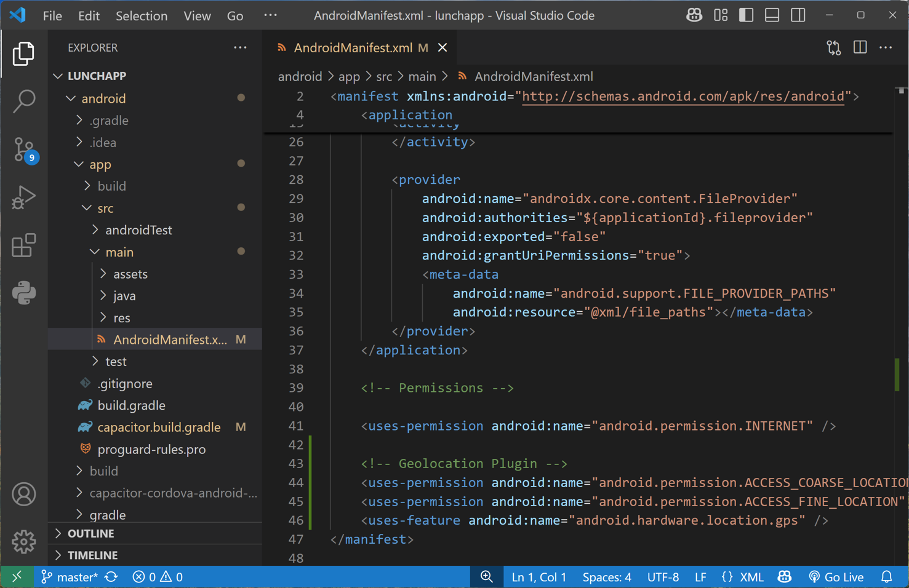Open the Go menu
Screen dimensions: 909x588
(235, 15)
